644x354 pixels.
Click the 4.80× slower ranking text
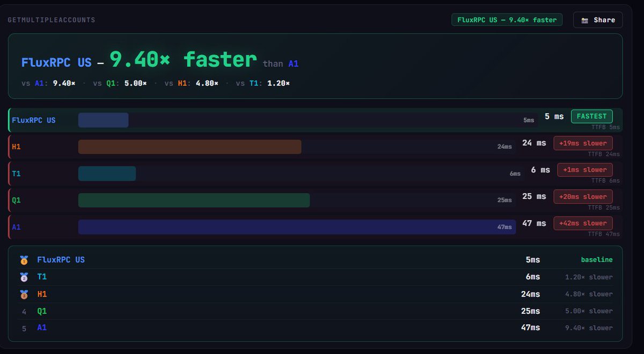click(589, 294)
